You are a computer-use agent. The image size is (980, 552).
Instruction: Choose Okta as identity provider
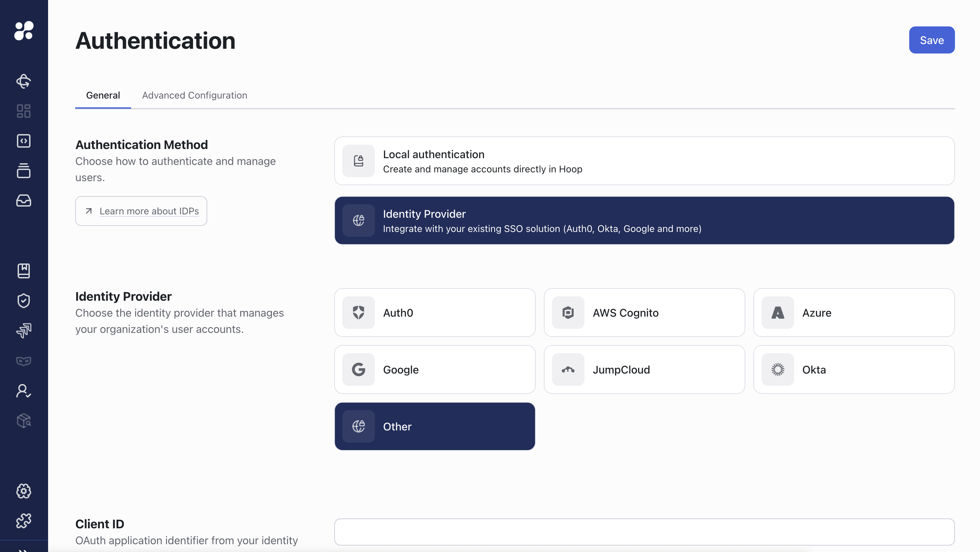pos(853,369)
